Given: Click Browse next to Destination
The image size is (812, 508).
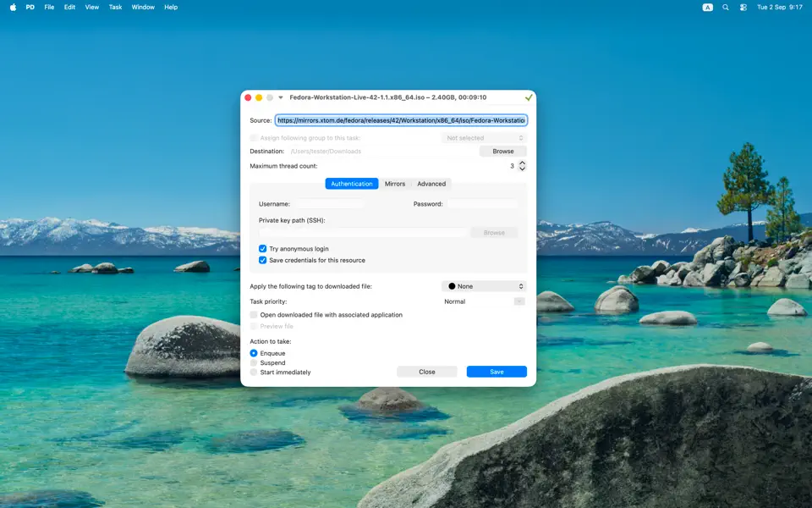Looking at the screenshot, I should pos(502,151).
